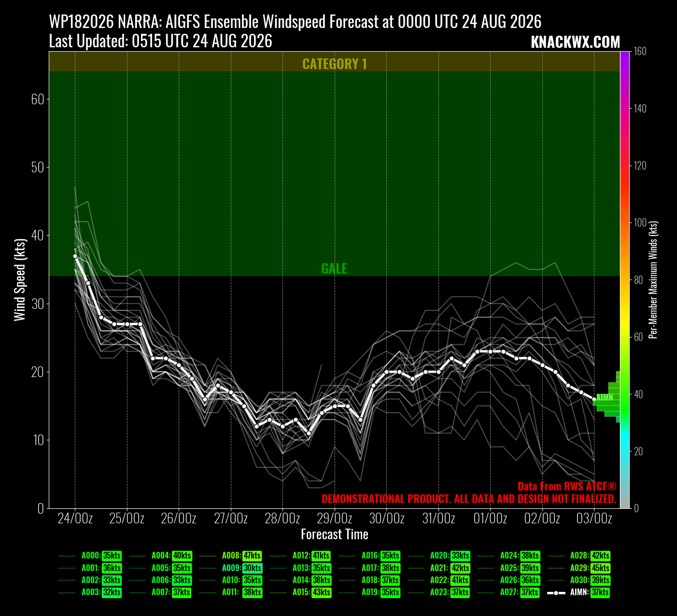Click the '25/00z' forecast time tick

[x=127, y=519]
